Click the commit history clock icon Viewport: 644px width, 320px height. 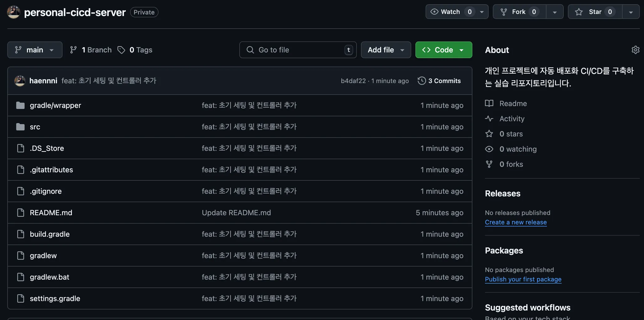[x=422, y=81]
